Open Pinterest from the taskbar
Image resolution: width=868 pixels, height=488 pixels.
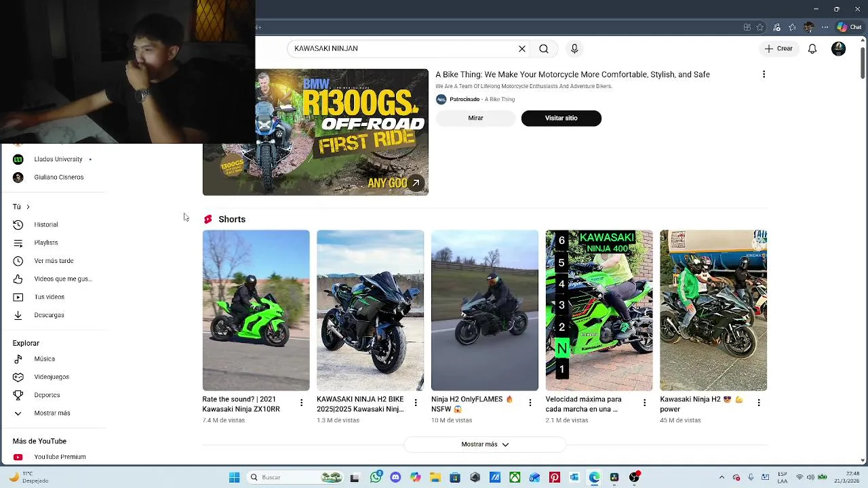coord(555,478)
